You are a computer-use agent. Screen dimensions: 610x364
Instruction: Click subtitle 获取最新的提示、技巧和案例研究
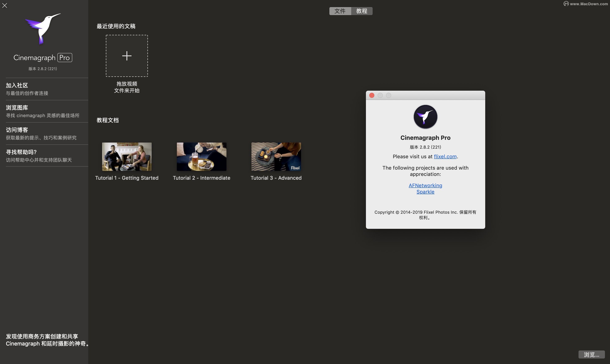coord(41,138)
